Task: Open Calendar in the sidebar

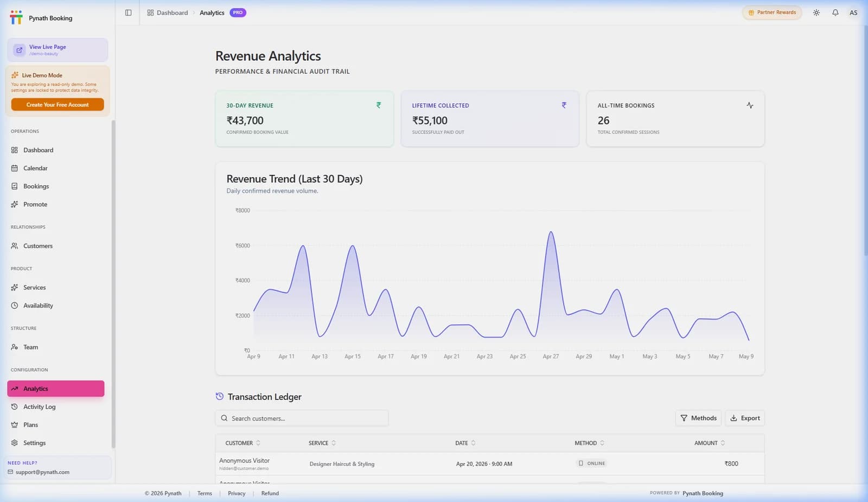Action: [x=55, y=168]
